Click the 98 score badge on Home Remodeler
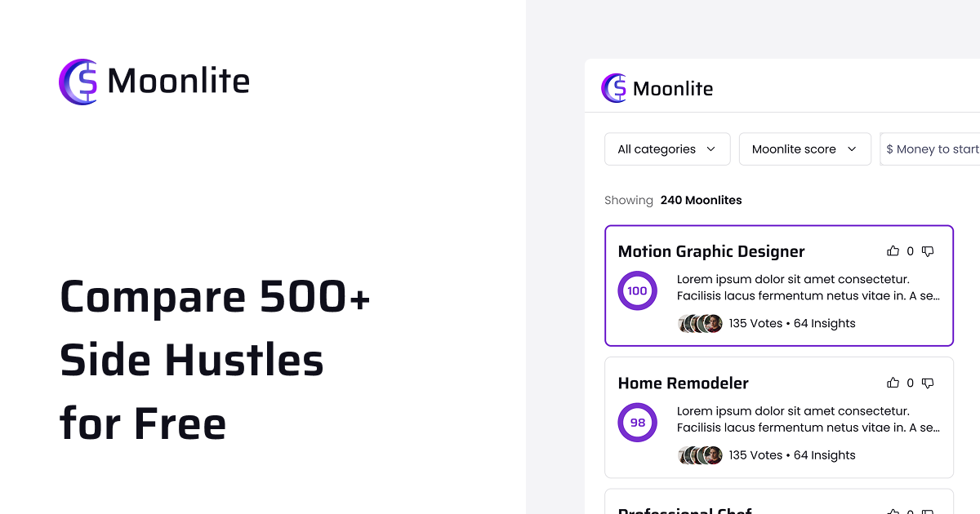Screen dimensions: 980x514 (x=637, y=422)
